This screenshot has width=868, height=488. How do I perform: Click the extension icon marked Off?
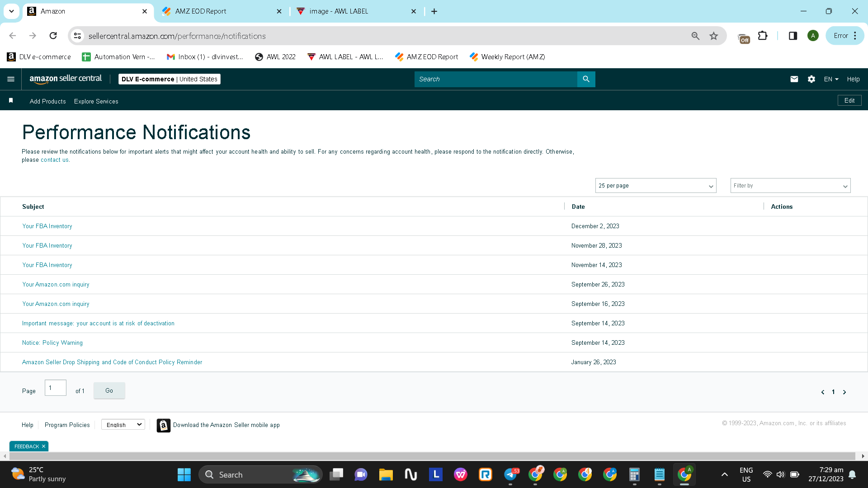pos(744,38)
